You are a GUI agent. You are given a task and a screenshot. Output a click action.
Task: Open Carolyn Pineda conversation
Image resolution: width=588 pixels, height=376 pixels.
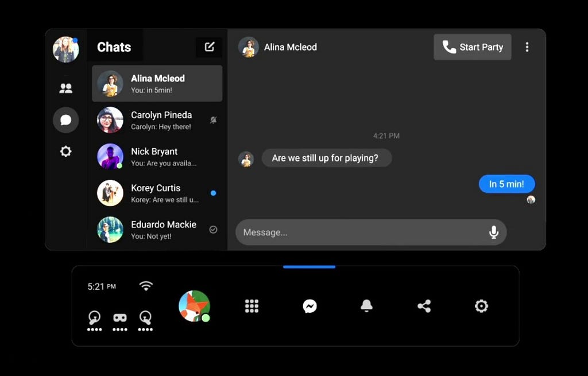click(157, 120)
